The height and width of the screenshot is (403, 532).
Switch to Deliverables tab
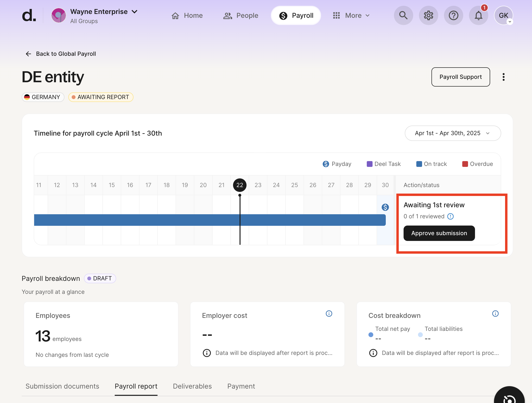pos(192,386)
